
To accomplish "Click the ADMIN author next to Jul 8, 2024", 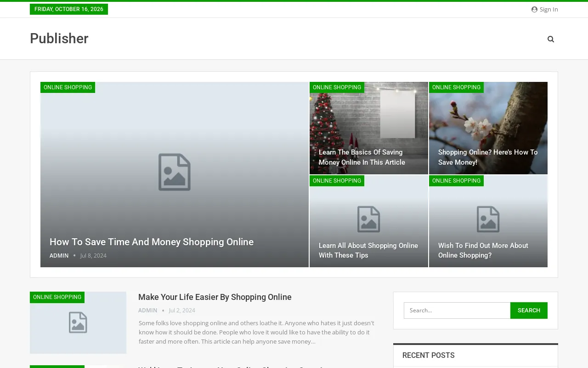I will tap(59, 256).
